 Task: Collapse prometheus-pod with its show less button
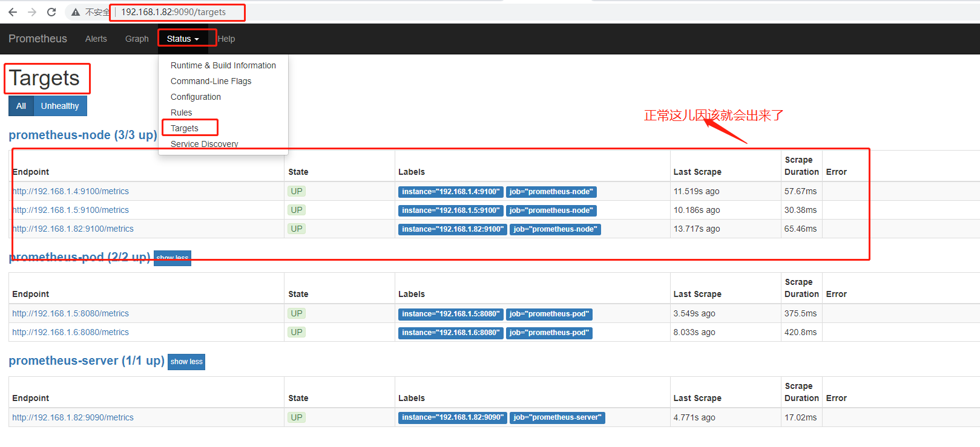(x=173, y=258)
